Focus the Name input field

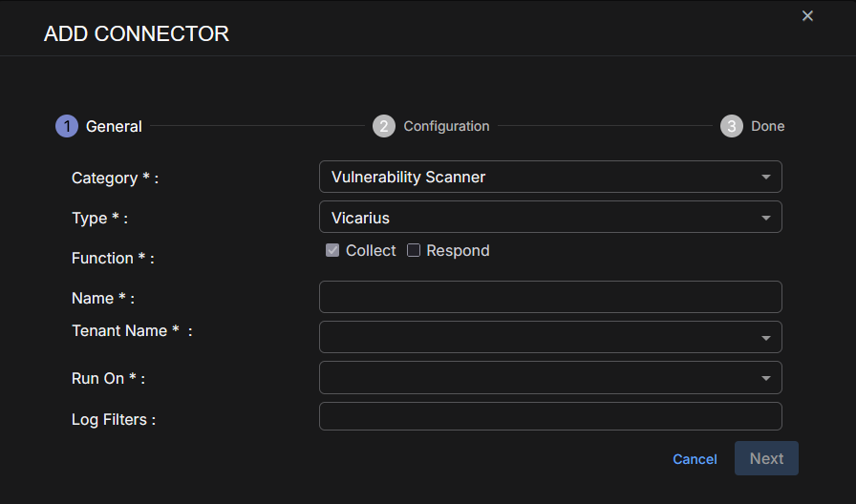[550, 297]
